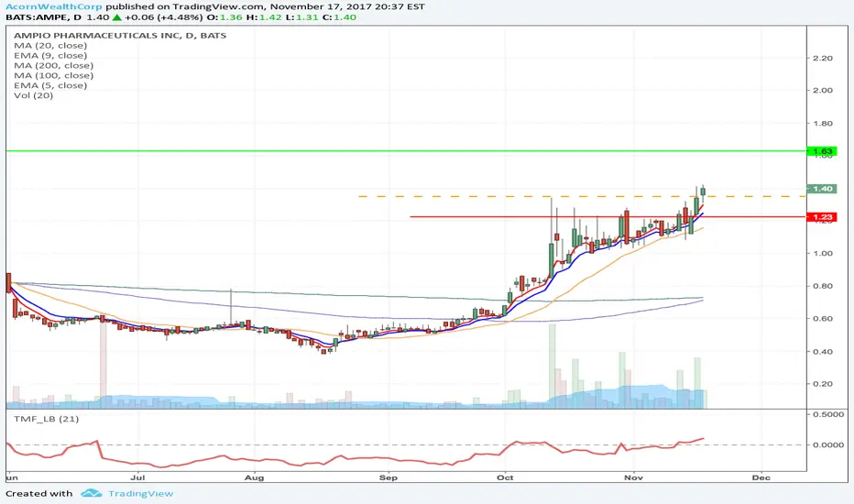Click the Jul date axis label

(x=137, y=477)
